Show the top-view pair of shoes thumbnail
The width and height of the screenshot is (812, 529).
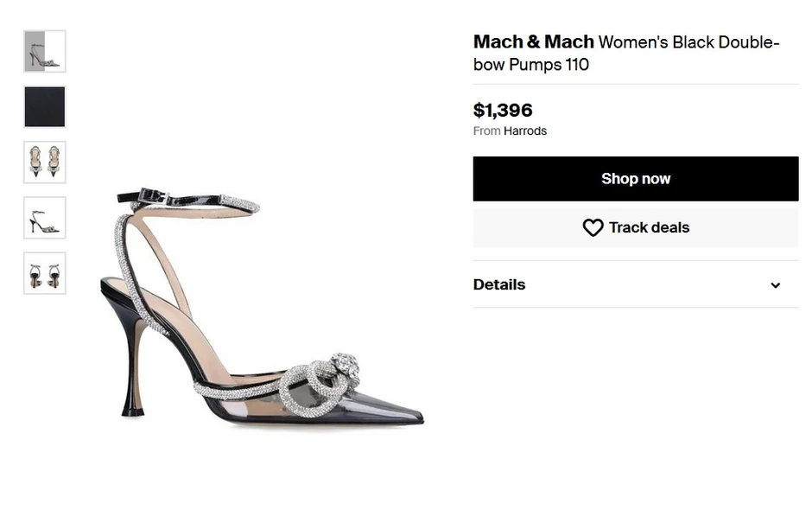click(x=45, y=163)
